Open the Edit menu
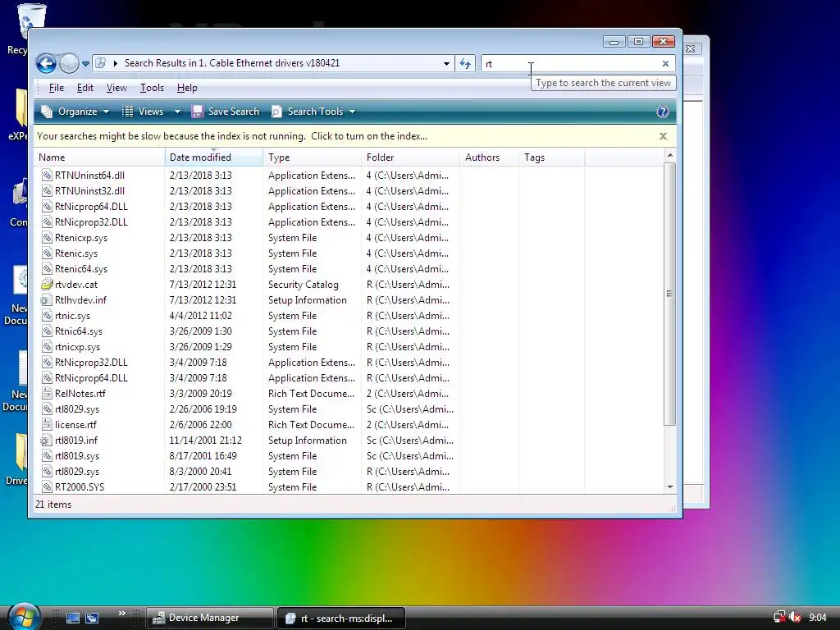This screenshot has height=630, width=840. 84,88
